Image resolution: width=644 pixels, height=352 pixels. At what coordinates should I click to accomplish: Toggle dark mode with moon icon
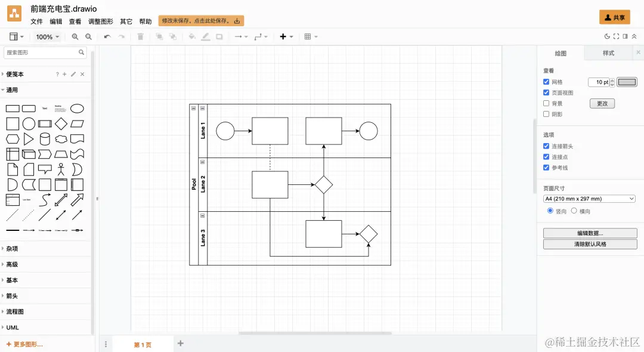click(x=607, y=36)
